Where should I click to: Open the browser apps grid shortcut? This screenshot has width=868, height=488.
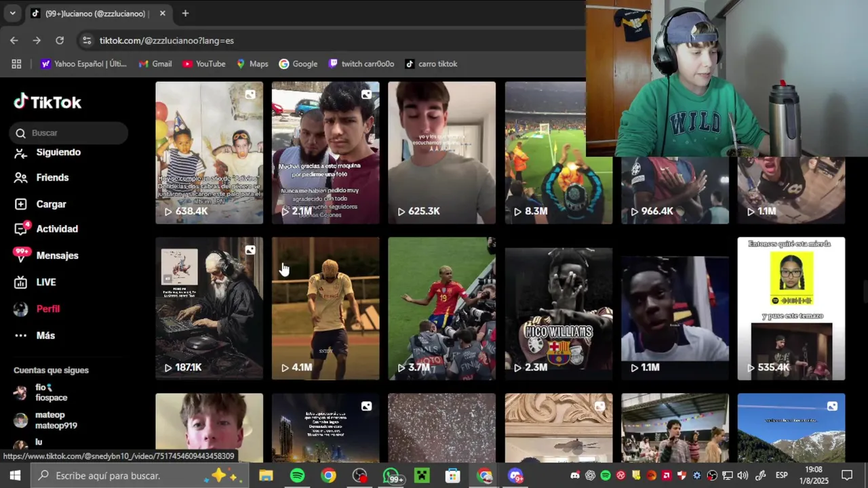click(16, 64)
